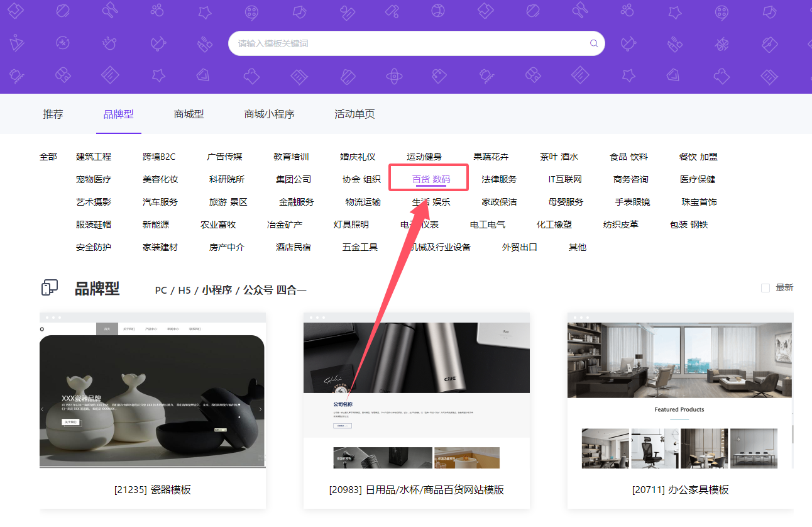Screen dimensions: 812x527
Task: Choose the 化工橡塑 category
Action: pos(554,225)
